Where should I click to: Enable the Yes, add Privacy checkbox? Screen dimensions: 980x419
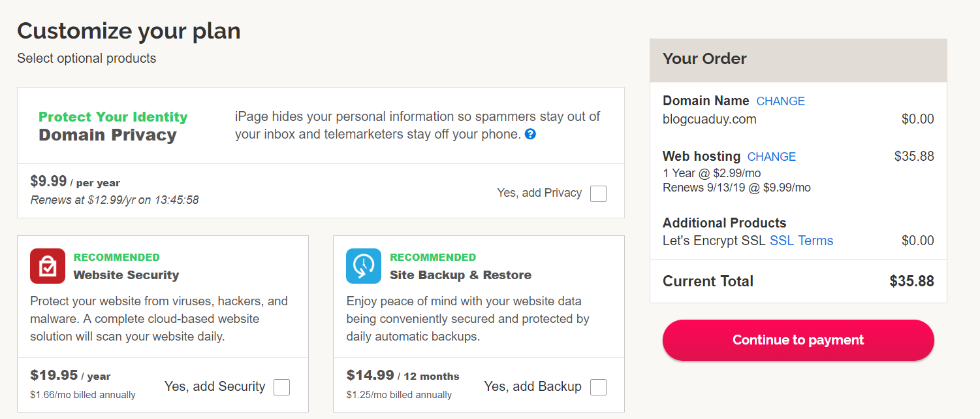point(598,193)
